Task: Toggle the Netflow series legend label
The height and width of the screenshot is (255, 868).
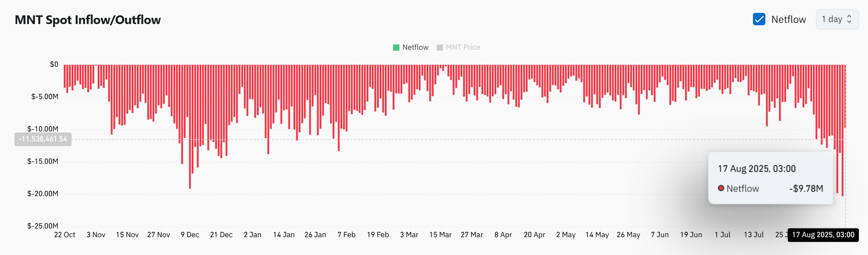Action: coord(415,48)
